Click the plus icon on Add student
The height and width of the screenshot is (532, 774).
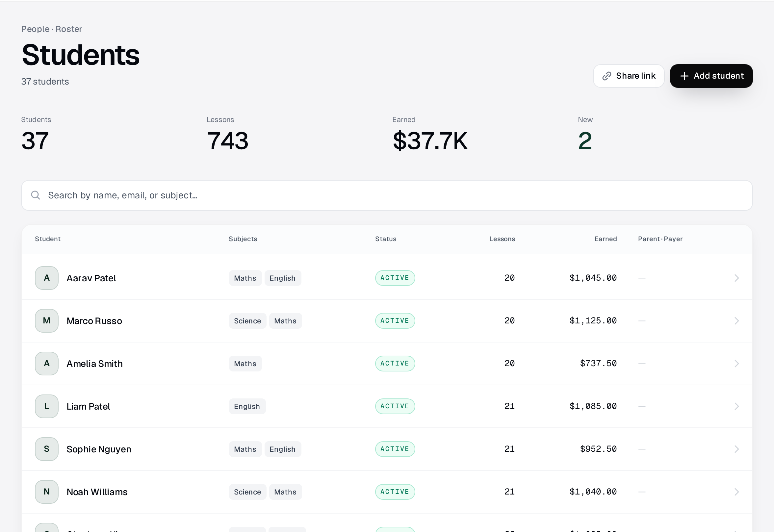coord(684,76)
